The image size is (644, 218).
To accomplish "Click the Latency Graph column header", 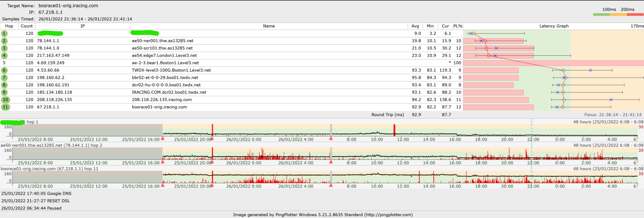I will click(554, 26).
